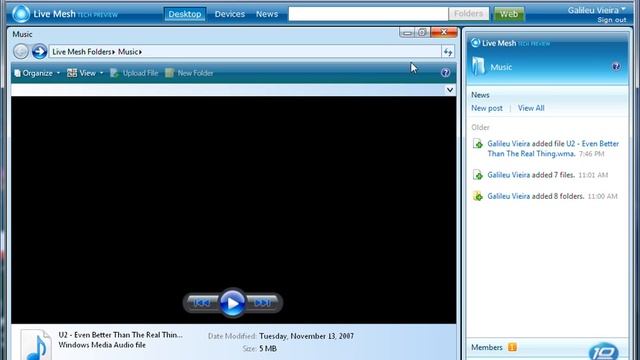Switch to the Desktop tab

pyautogui.click(x=184, y=14)
